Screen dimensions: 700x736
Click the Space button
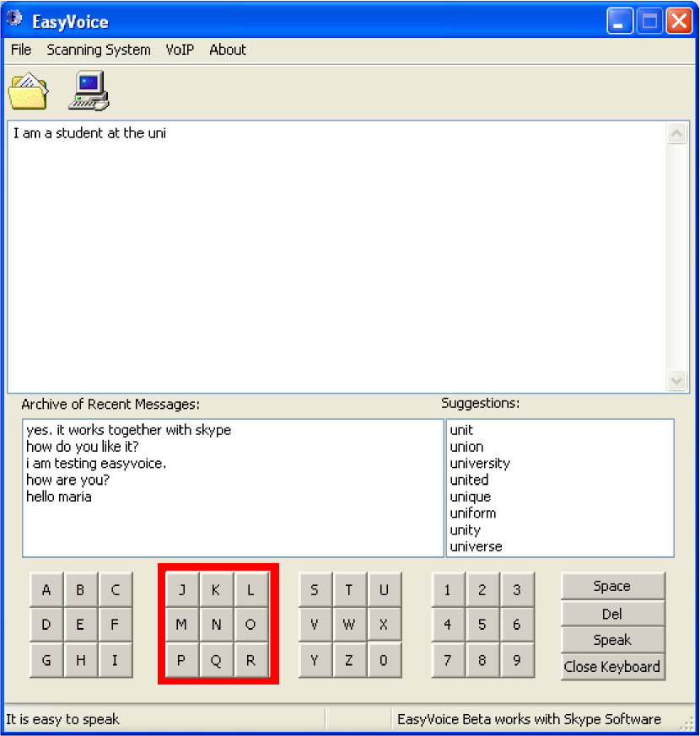click(x=612, y=586)
